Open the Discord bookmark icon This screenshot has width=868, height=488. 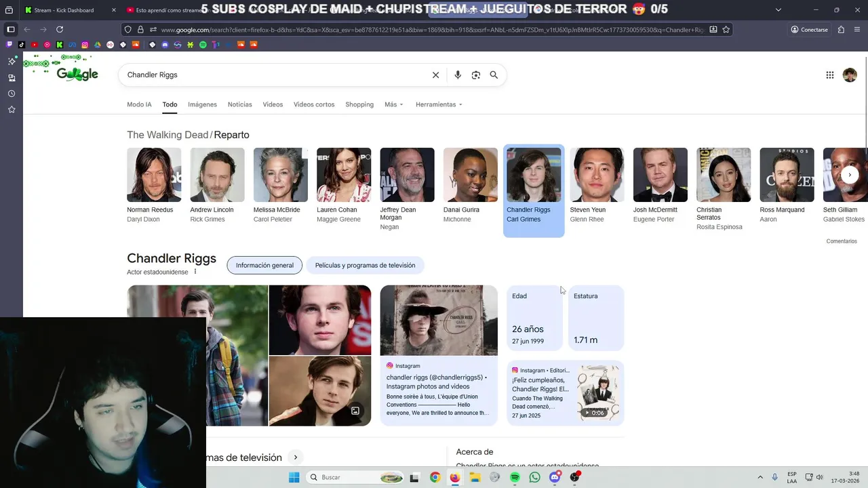click(165, 45)
